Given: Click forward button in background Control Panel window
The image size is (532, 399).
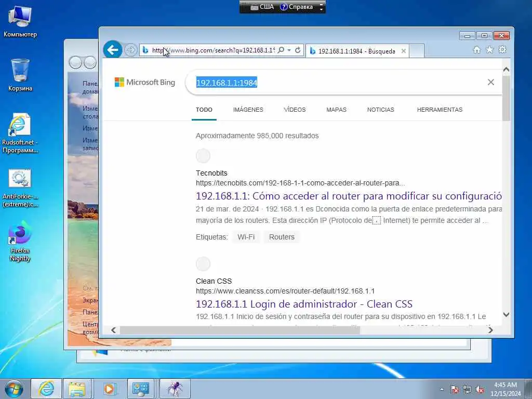Looking at the screenshot, I should (x=90, y=62).
